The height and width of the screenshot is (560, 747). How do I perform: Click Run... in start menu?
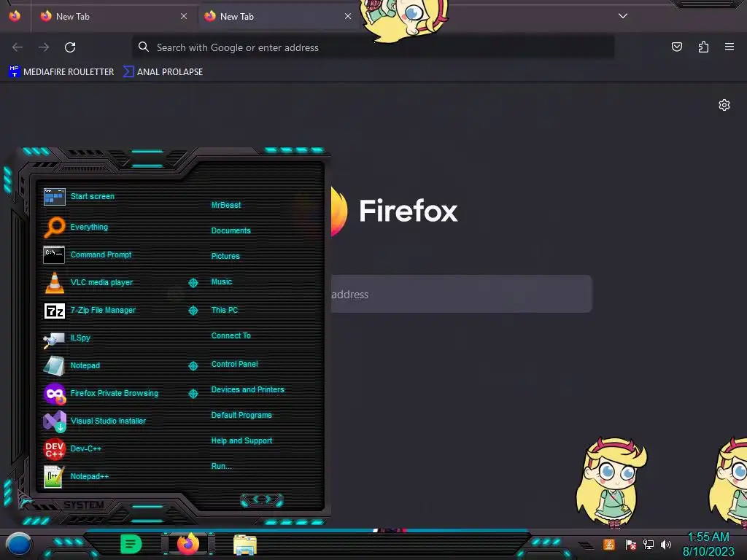click(222, 466)
